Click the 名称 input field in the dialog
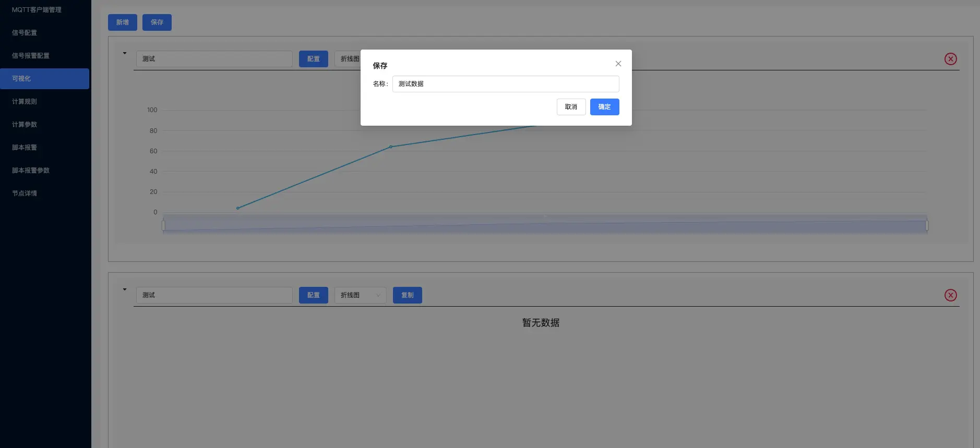Image resolution: width=980 pixels, height=448 pixels. tap(506, 84)
